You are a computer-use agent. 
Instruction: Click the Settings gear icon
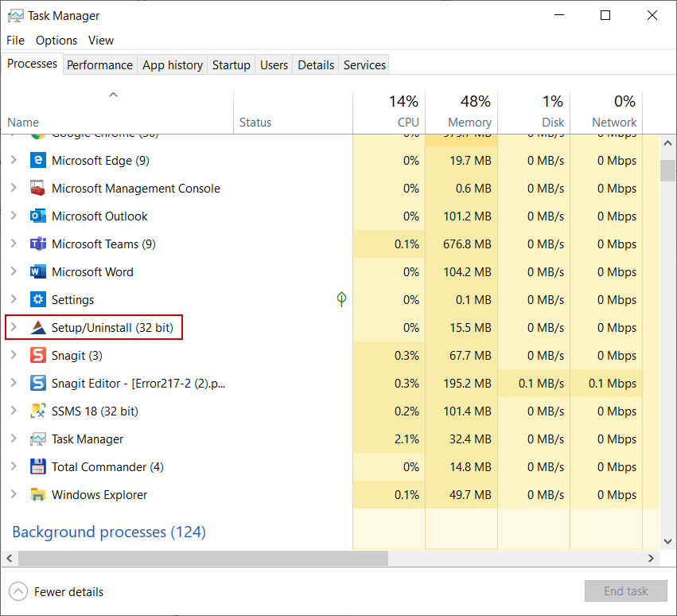38,299
